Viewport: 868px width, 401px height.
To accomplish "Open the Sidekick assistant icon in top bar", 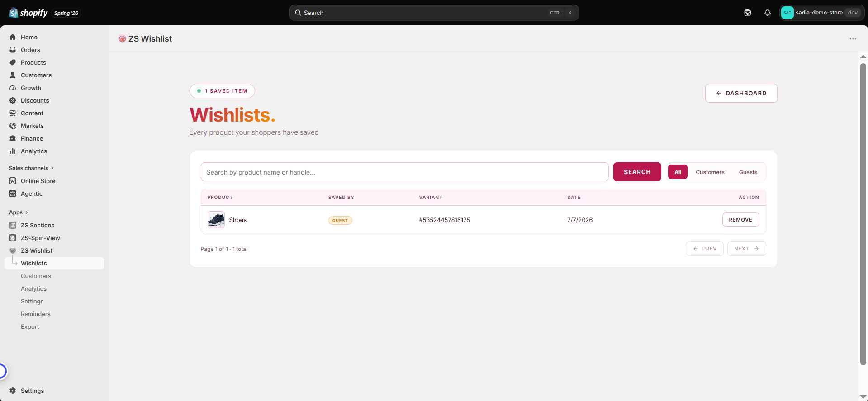I will 748,13.
